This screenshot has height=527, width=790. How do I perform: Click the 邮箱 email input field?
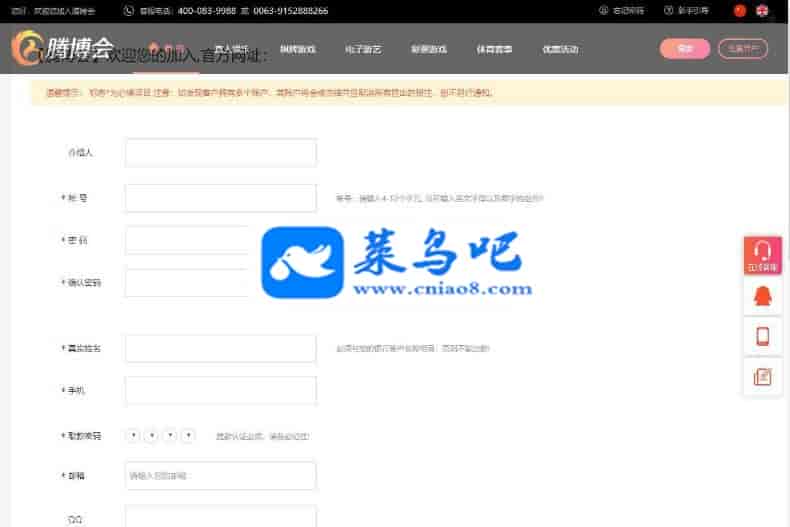221,476
